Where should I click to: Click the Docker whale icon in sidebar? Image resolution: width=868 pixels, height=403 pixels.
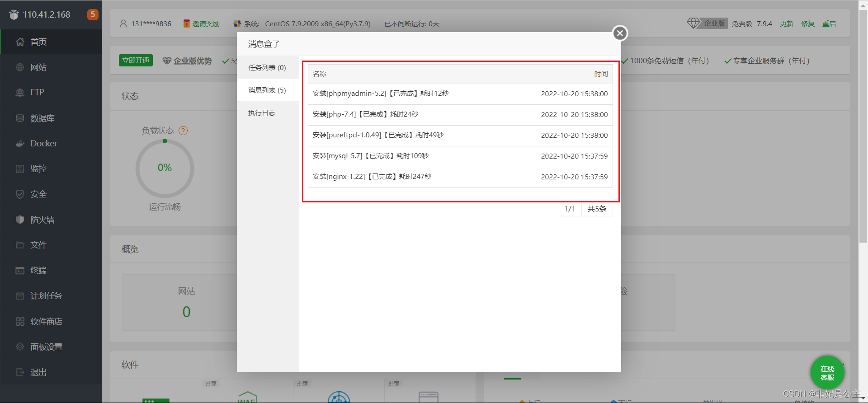click(20, 143)
